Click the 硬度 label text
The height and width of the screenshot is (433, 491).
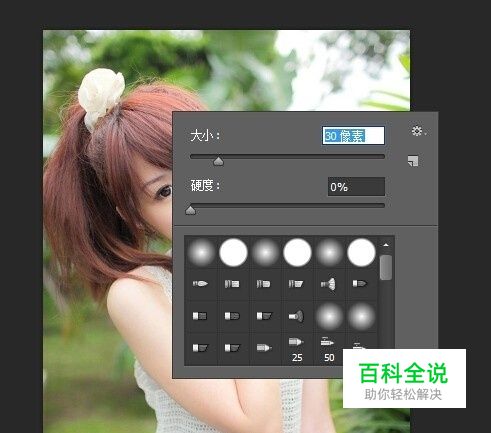[205, 185]
